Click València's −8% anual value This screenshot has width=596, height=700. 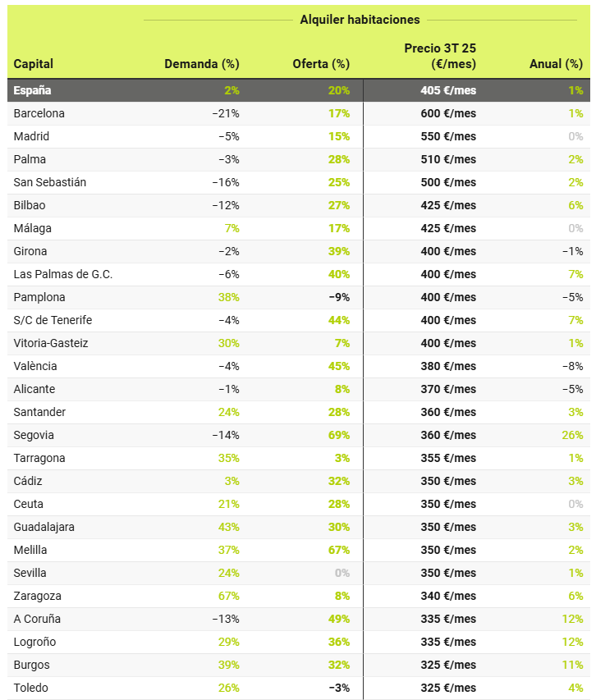coord(572,366)
